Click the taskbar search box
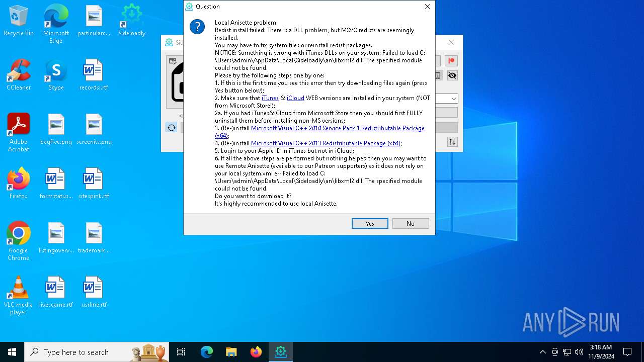This screenshot has width=644, height=362. pyautogui.click(x=97, y=352)
